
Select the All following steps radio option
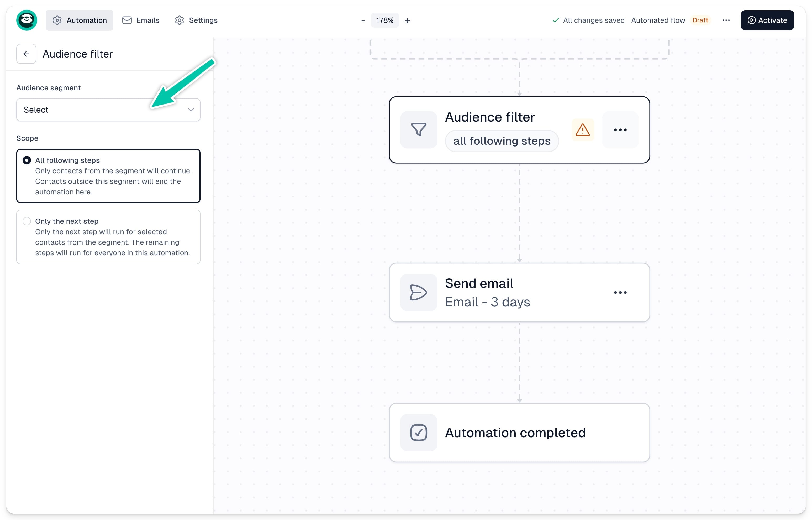click(108, 176)
